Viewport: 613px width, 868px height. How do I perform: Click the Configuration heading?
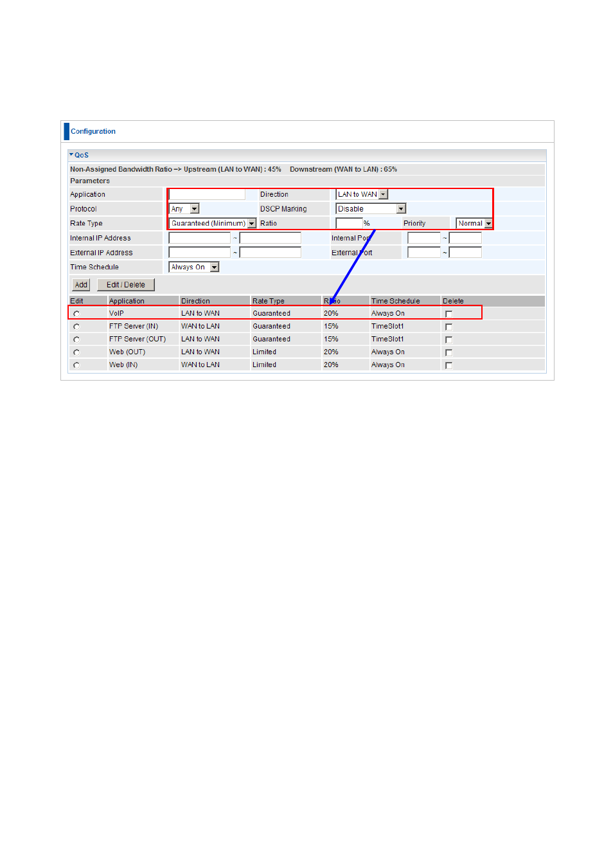click(93, 131)
